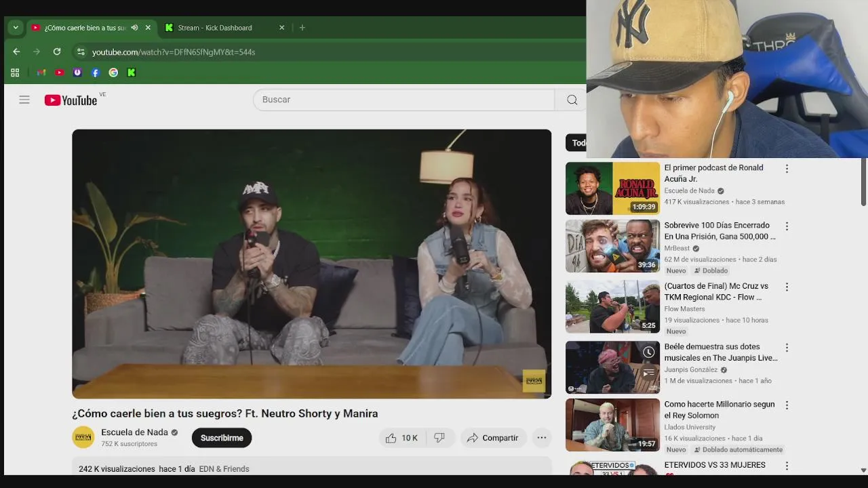Mute the YouTube tab via speaker icon
Image resolution: width=868 pixels, height=488 pixels.
(x=134, y=28)
